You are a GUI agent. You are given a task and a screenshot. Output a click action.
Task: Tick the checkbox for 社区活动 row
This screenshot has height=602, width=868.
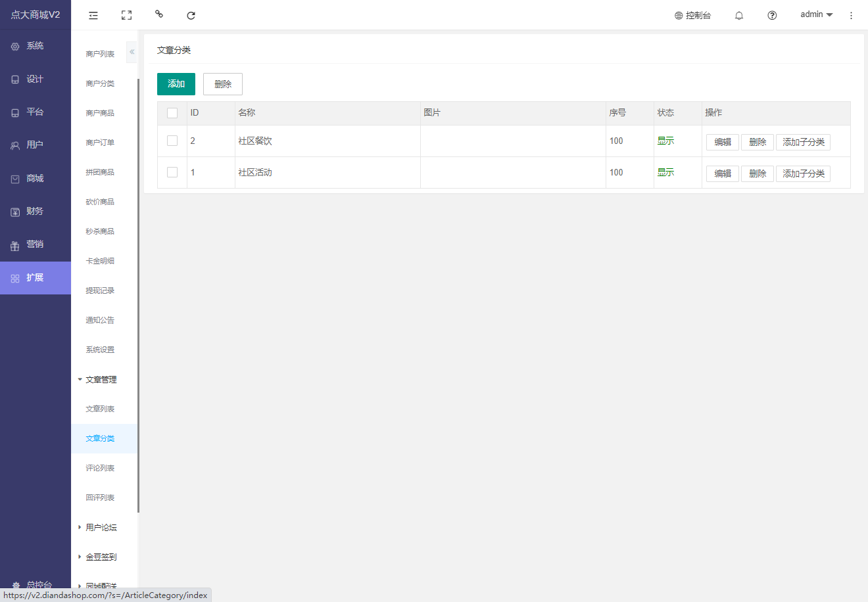(172, 172)
